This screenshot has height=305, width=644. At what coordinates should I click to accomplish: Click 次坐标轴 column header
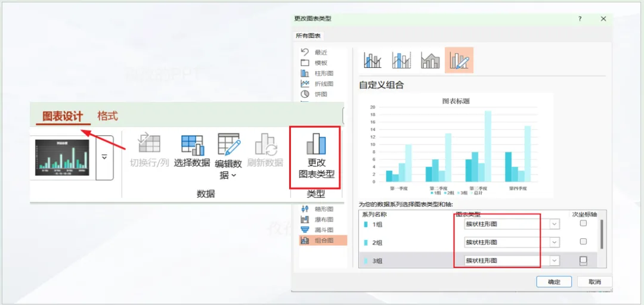point(585,214)
